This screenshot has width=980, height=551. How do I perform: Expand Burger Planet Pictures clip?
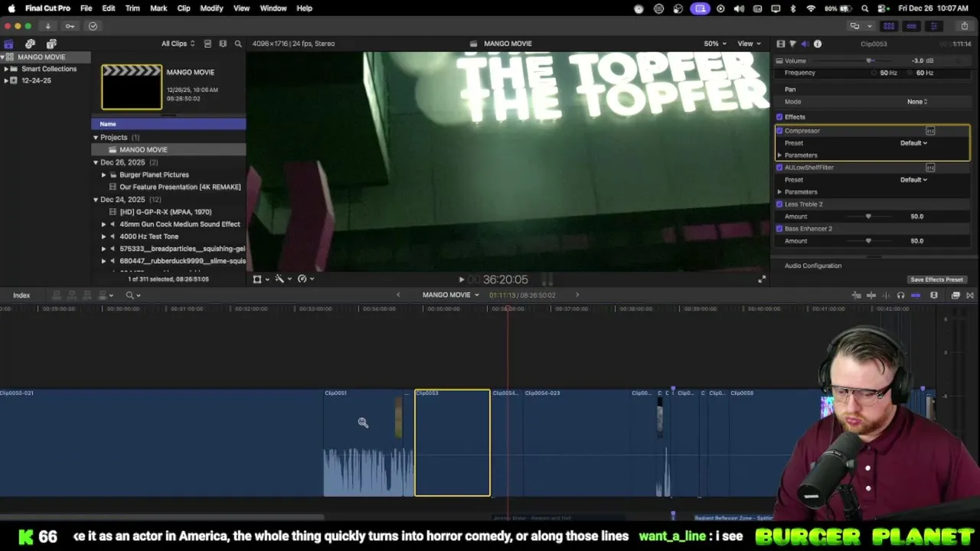[104, 174]
